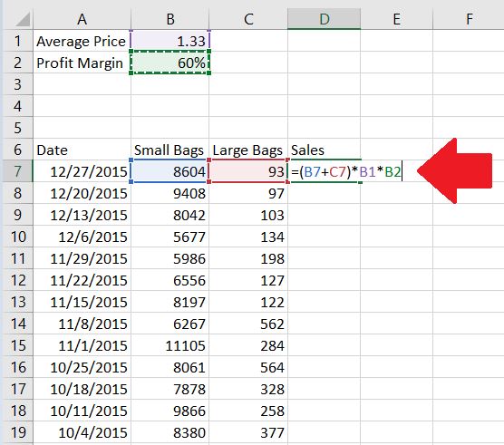
Task: Select column B header
Action: (170, 19)
